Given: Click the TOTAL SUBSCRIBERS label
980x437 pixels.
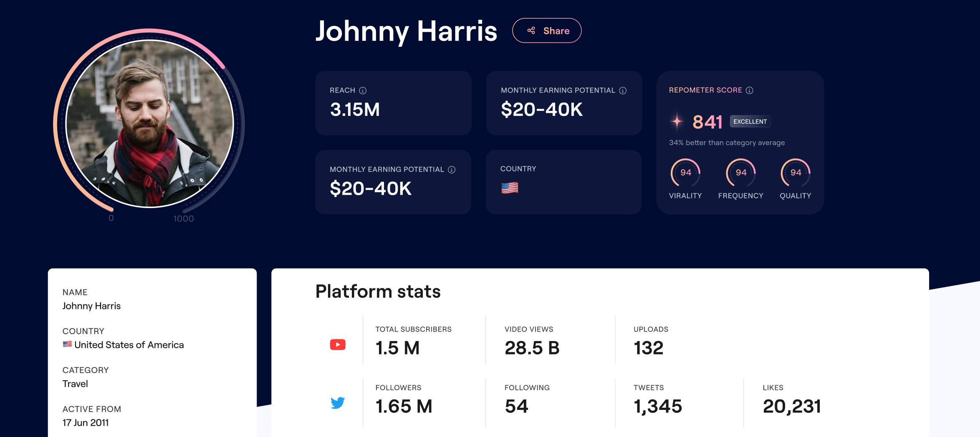Looking at the screenshot, I should click(413, 329).
